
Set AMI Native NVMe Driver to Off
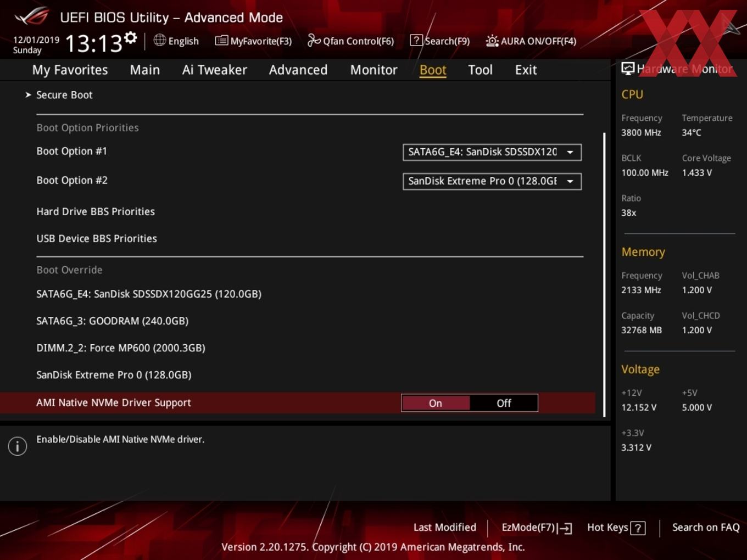tap(504, 403)
